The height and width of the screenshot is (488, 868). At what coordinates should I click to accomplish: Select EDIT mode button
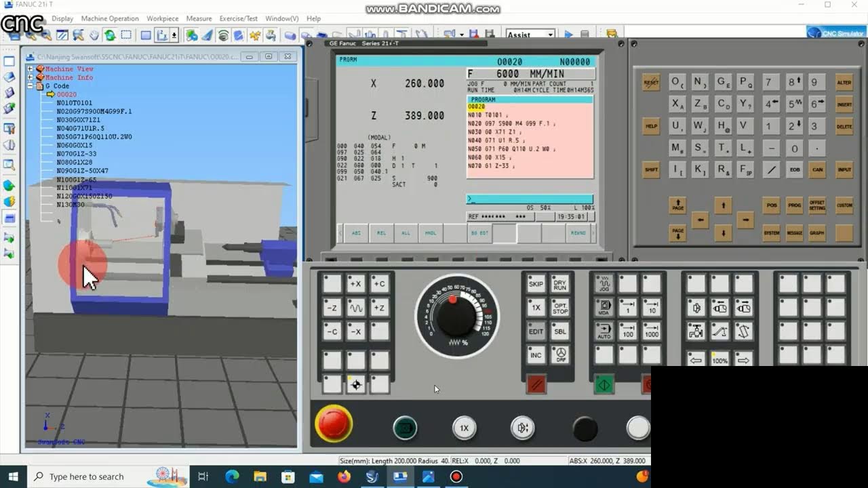(x=536, y=331)
